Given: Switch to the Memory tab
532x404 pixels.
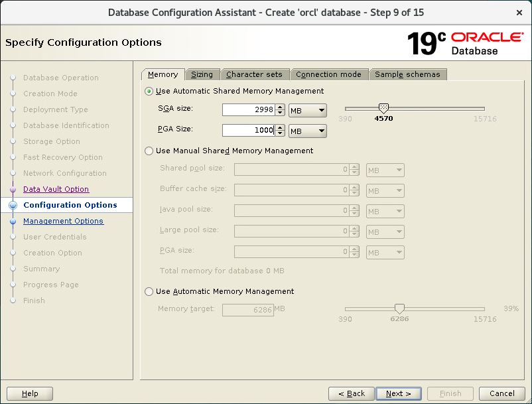Looking at the screenshot, I should [163, 74].
